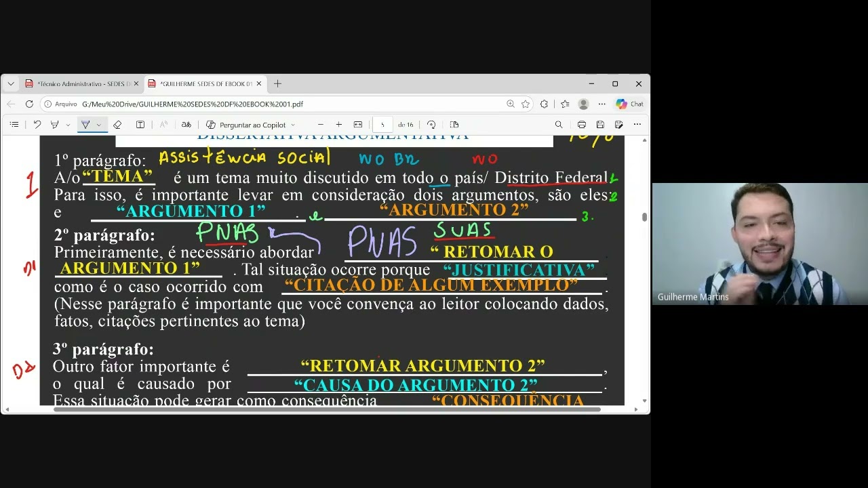Switch to the Técnico Administrativo SEDES tab

click(82, 84)
